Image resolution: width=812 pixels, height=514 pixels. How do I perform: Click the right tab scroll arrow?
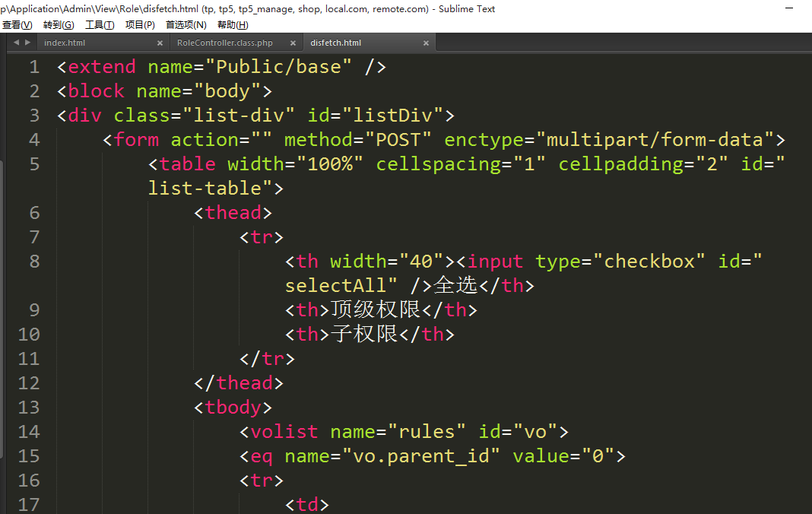coord(28,43)
